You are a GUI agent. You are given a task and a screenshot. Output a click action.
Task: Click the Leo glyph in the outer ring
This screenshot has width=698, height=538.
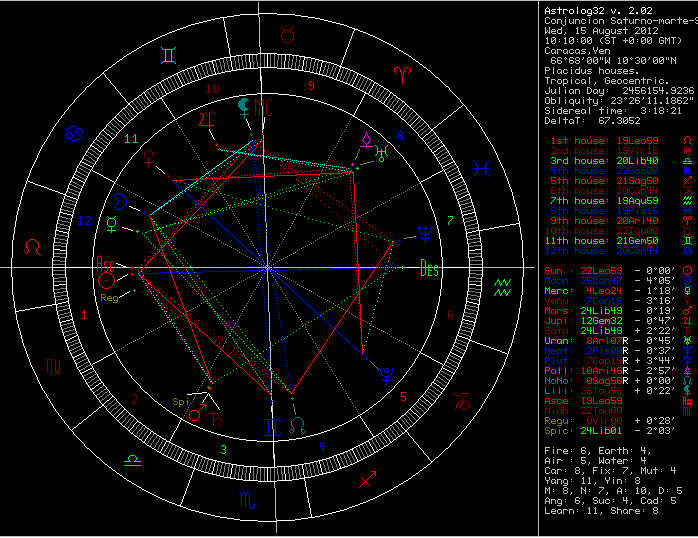tap(32, 247)
